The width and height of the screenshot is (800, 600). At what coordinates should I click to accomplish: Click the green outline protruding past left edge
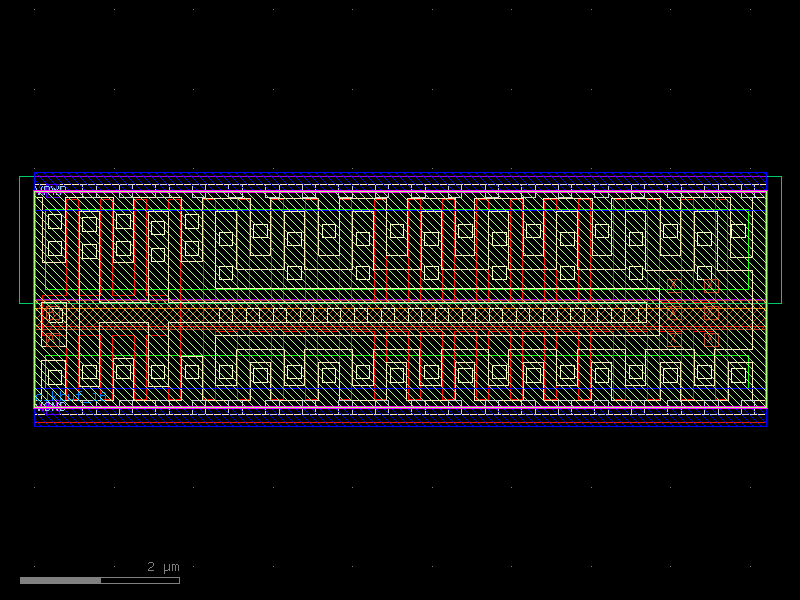pyautogui.click(x=26, y=240)
